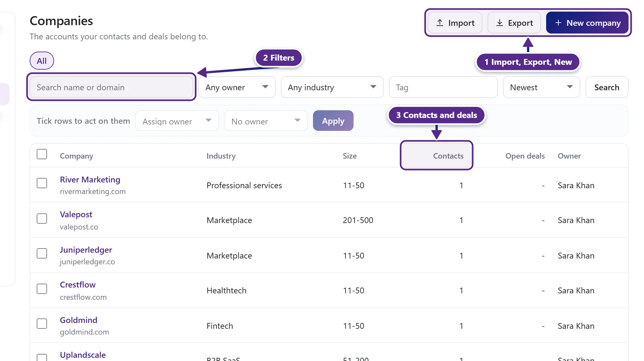The image size is (644, 361).
Task: Open the River Marketing company link
Action: click(90, 180)
